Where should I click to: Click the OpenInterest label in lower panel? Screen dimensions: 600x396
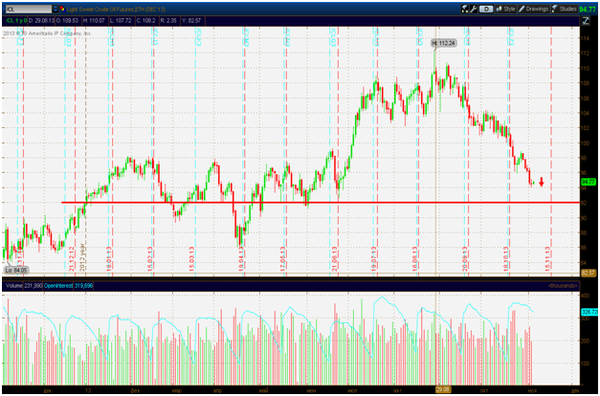click(x=58, y=286)
